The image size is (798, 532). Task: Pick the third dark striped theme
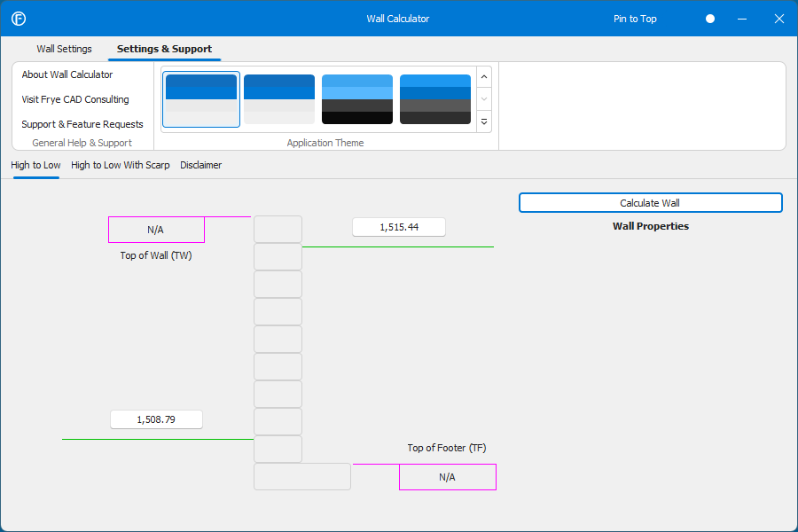(357, 99)
